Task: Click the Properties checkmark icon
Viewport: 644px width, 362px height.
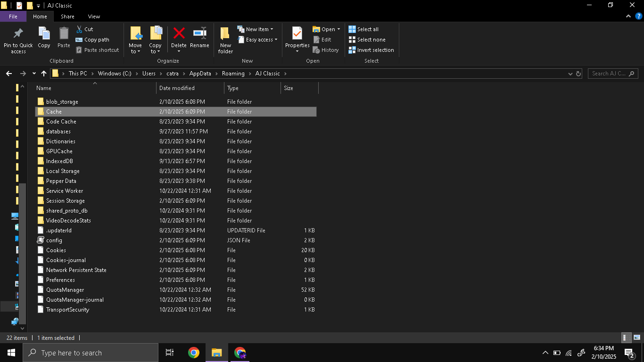Action: (x=297, y=33)
